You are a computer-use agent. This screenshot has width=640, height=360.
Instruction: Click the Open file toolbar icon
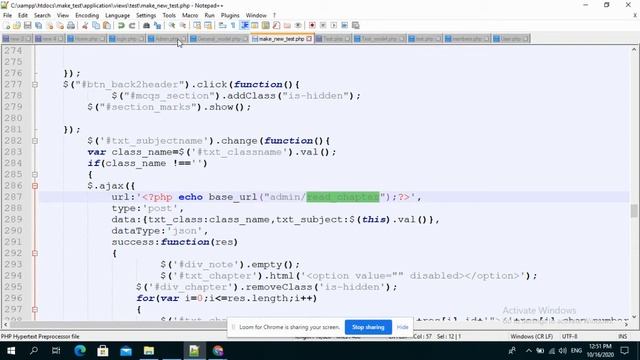pyautogui.click(x=17, y=25)
